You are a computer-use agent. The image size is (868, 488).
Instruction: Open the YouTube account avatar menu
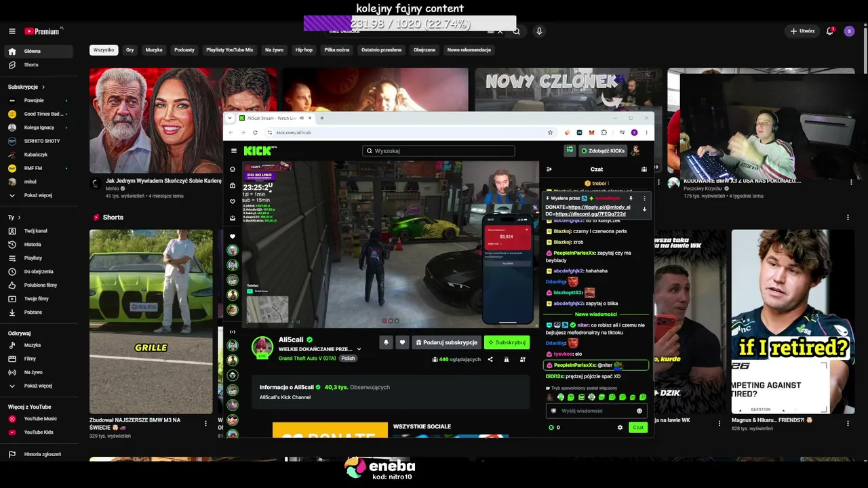click(850, 31)
